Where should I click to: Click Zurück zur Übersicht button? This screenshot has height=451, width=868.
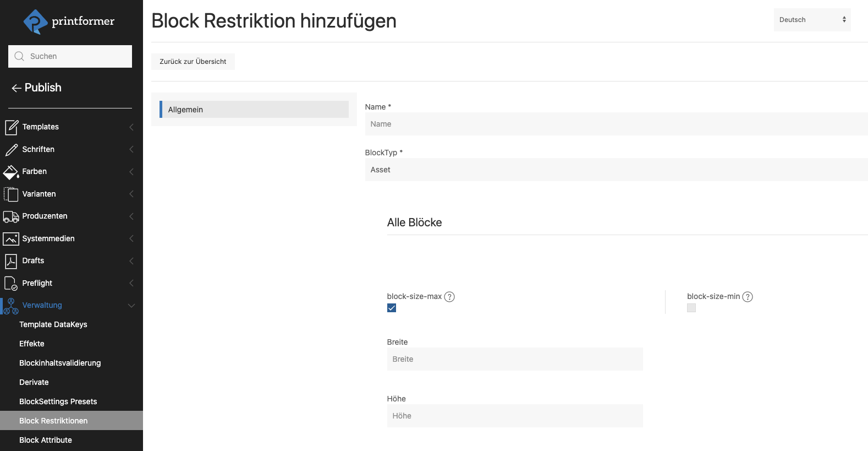pos(193,62)
